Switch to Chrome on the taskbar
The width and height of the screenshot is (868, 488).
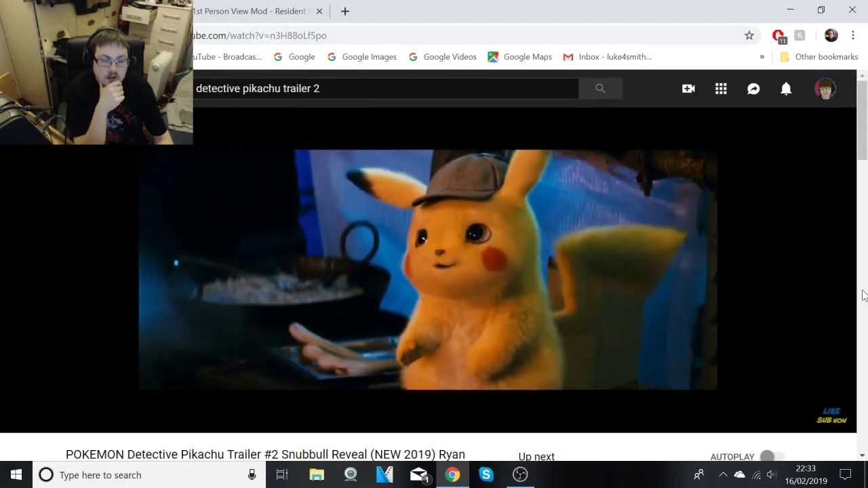click(452, 474)
